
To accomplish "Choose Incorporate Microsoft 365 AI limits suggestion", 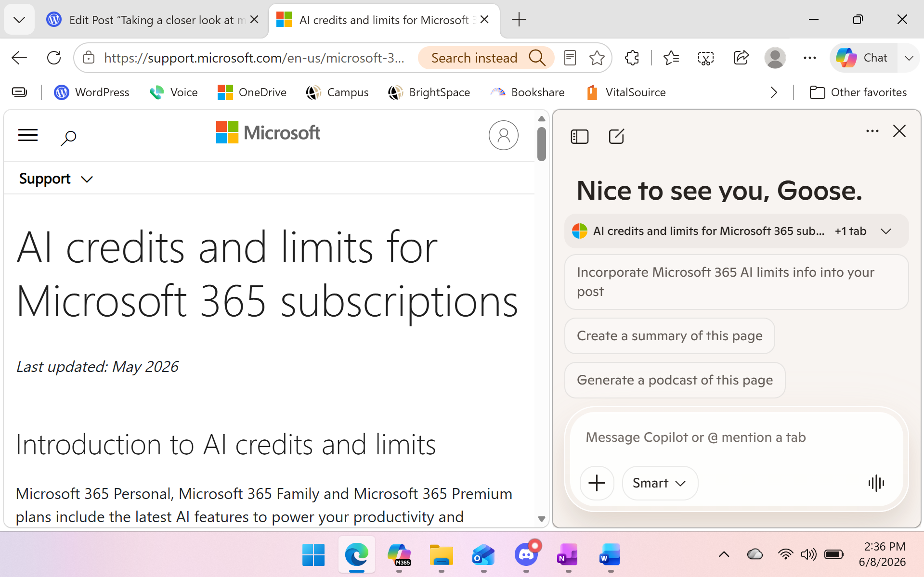I will [736, 282].
